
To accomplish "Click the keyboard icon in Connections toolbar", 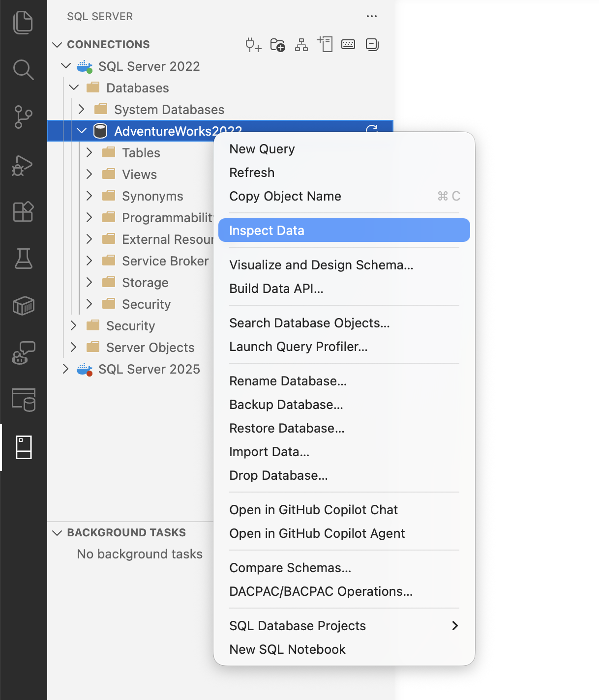I will 348,45.
